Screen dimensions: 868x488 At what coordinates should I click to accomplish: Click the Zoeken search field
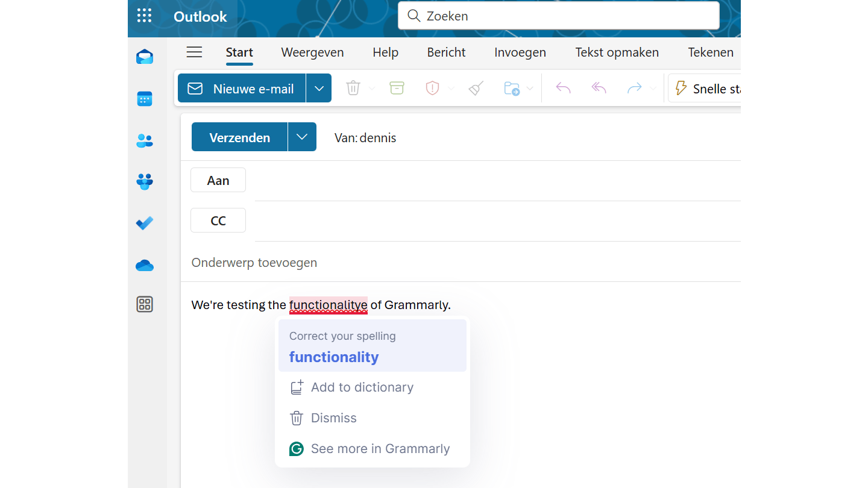(x=558, y=16)
